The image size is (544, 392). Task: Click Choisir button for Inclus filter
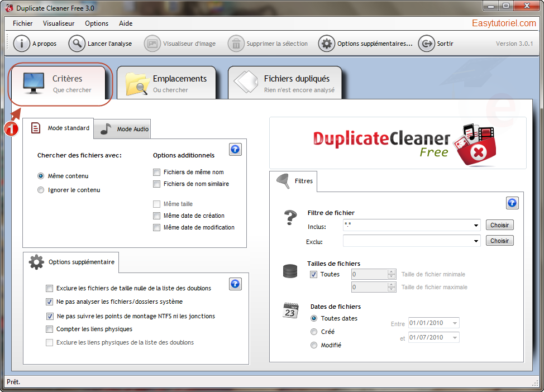499,225
